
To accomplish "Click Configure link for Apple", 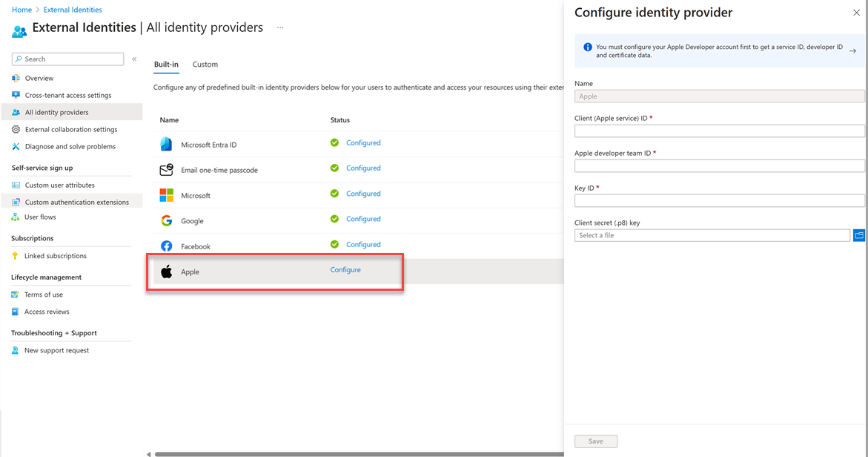I will click(345, 270).
